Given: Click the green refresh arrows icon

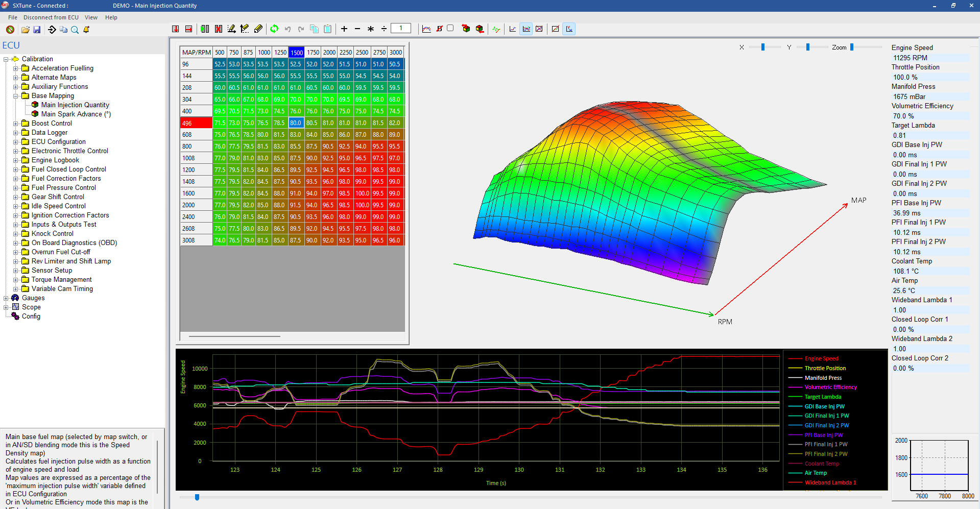Looking at the screenshot, I should click(x=274, y=29).
